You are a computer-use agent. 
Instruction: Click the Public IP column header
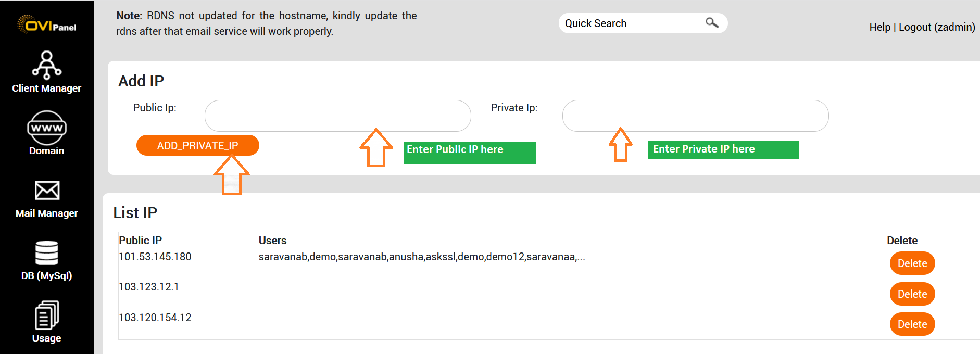coord(141,241)
